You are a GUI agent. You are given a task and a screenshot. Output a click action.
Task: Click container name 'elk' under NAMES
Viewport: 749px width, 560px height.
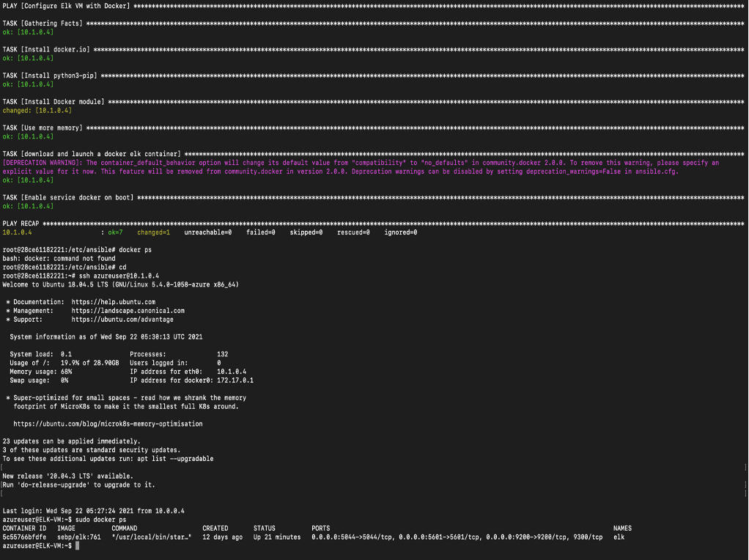[x=619, y=537]
